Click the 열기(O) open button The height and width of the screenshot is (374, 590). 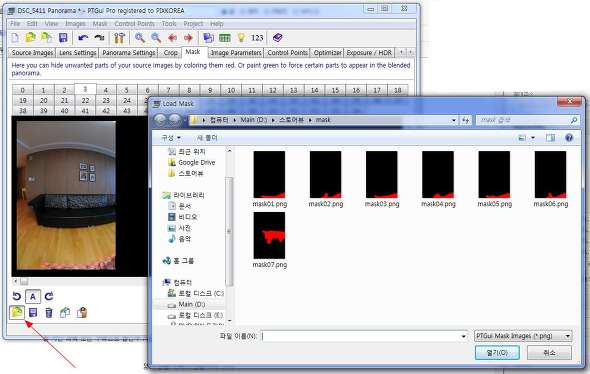click(497, 353)
